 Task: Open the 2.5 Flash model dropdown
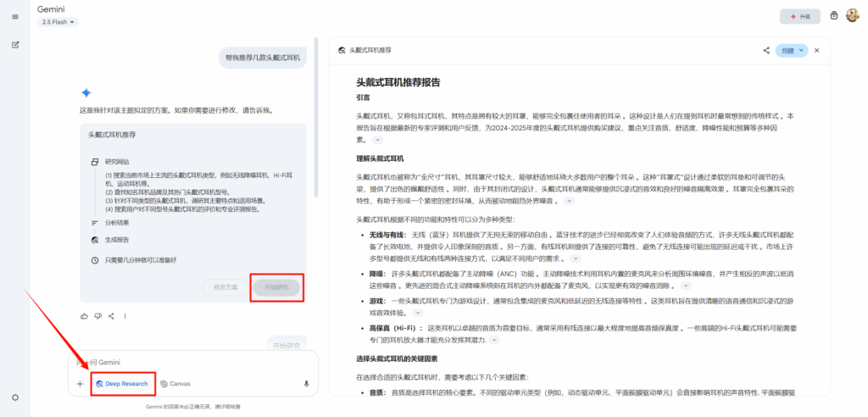pyautogui.click(x=58, y=22)
